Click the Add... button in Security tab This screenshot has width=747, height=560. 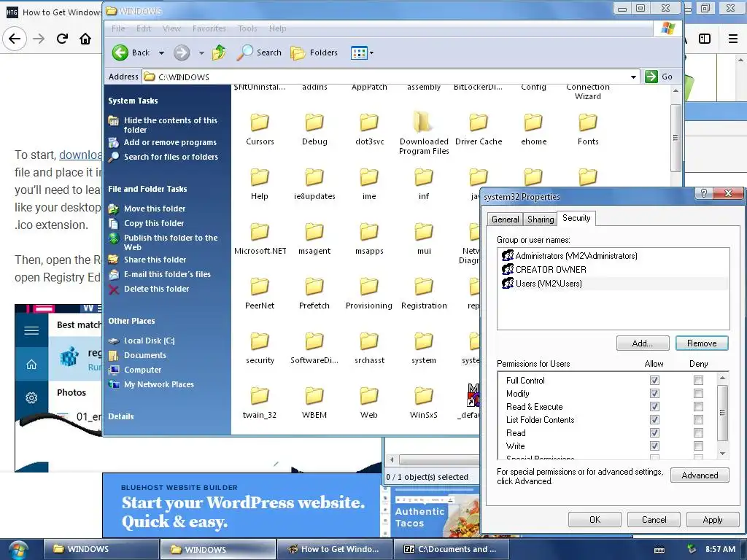[643, 343]
